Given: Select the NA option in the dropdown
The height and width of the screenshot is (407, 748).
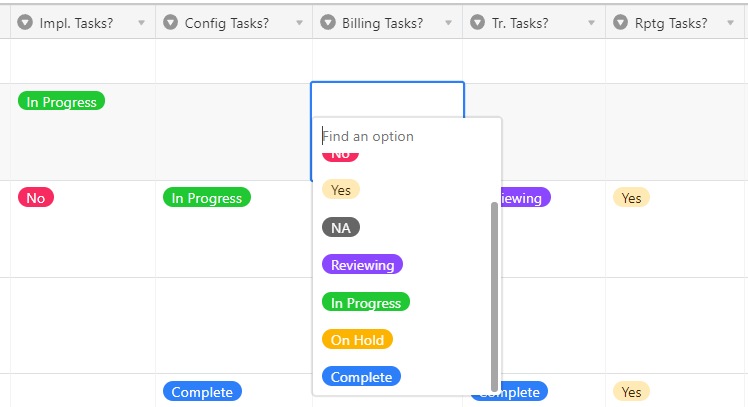Looking at the screenshot, I should tap(341, 228).
